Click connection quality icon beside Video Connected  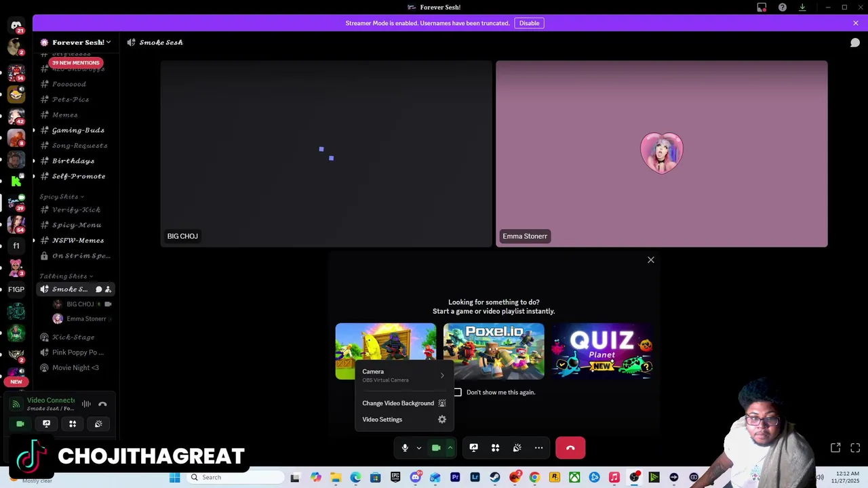pyautogui.click(x=16, y=404)
